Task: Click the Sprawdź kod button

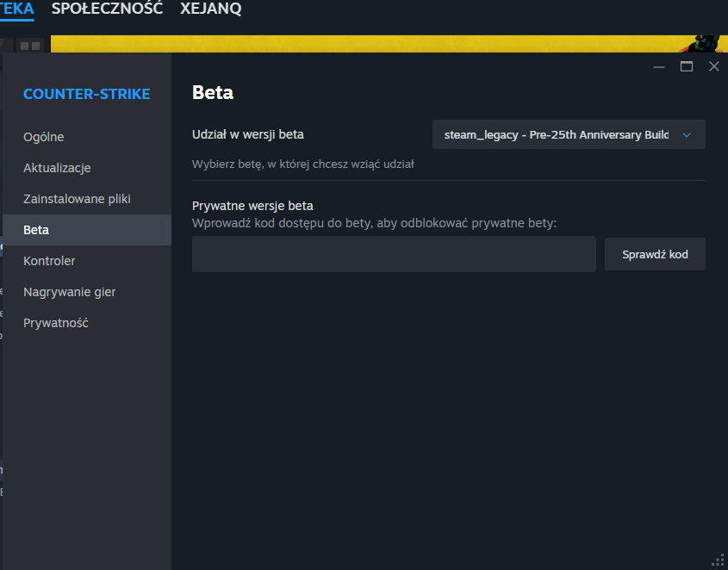Action: tap(655, 254)
